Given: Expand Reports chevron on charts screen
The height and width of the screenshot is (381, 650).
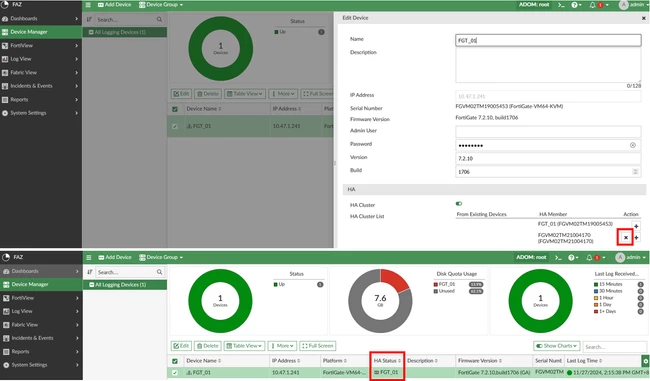Looking at the screenshot, I should pos(78,352).
